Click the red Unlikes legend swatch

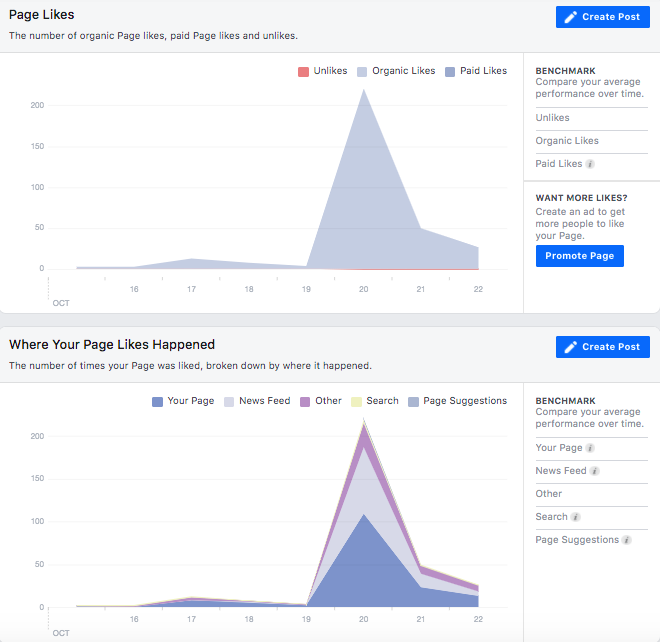click(304, 72)
